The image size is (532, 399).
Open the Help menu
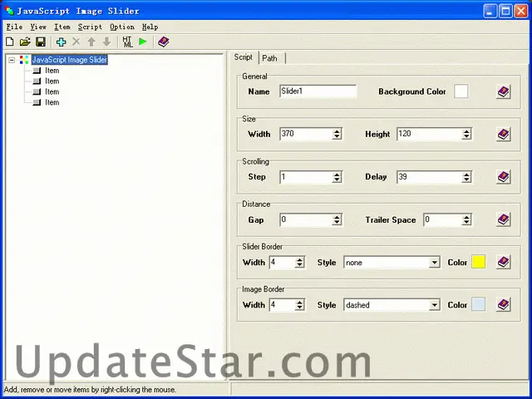coord(150,27)
